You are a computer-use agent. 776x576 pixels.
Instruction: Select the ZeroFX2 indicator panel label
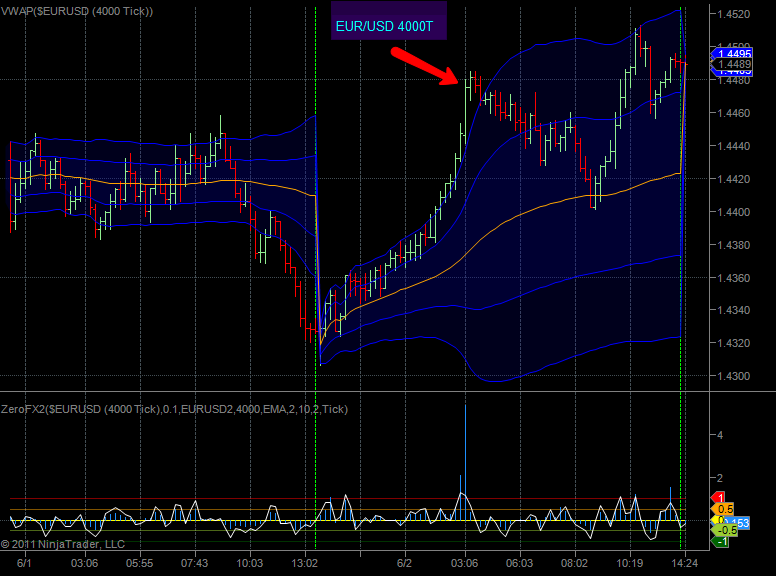[x=175, y=409]
